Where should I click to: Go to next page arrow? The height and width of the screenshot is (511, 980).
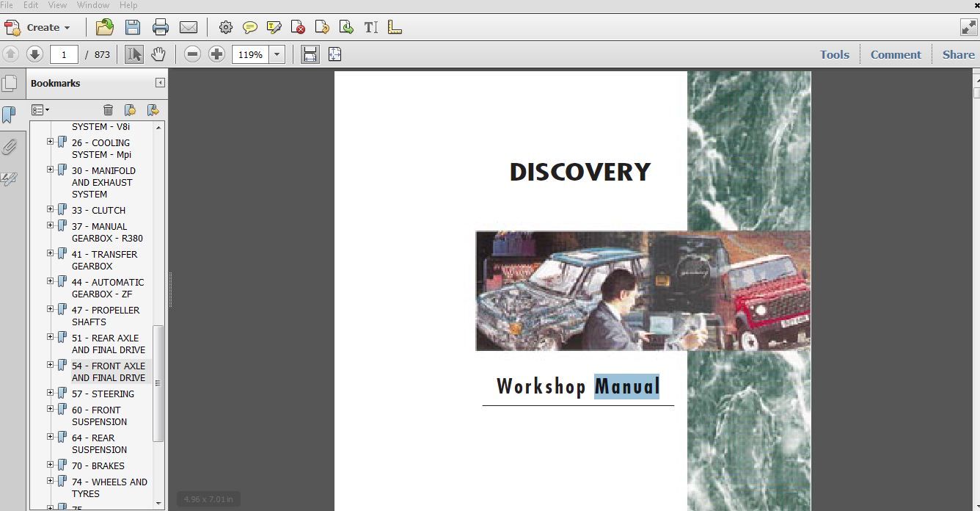click(x=34, y=54)
